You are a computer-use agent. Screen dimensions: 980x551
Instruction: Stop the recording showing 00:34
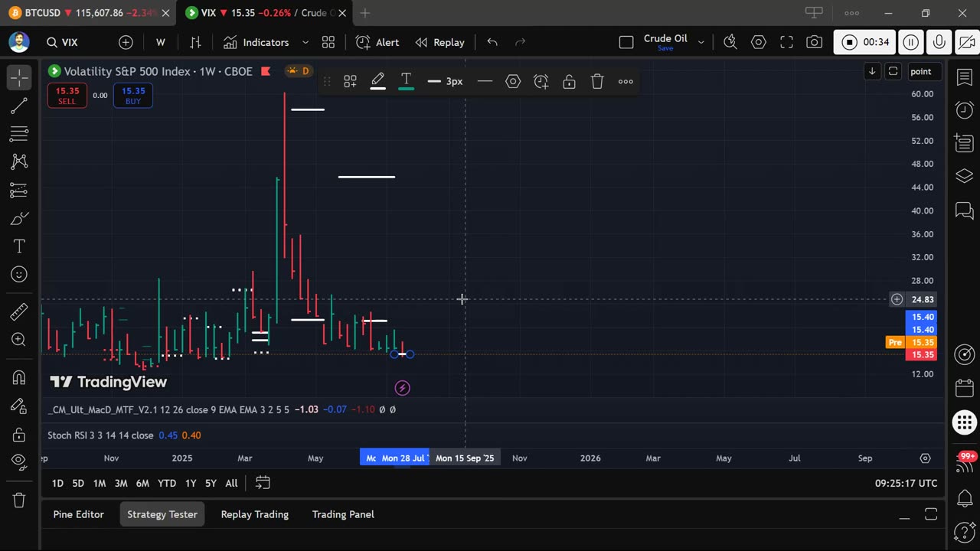pyautogui.click(x=864, y=42)
